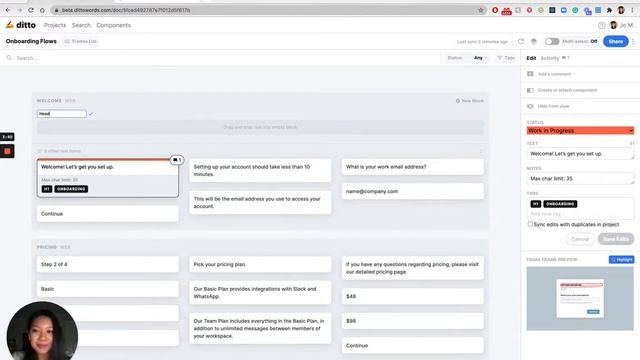Open the comment bubble on Welcome card
The width and height of the screenshot is (640, 360).
click(177, 160)
